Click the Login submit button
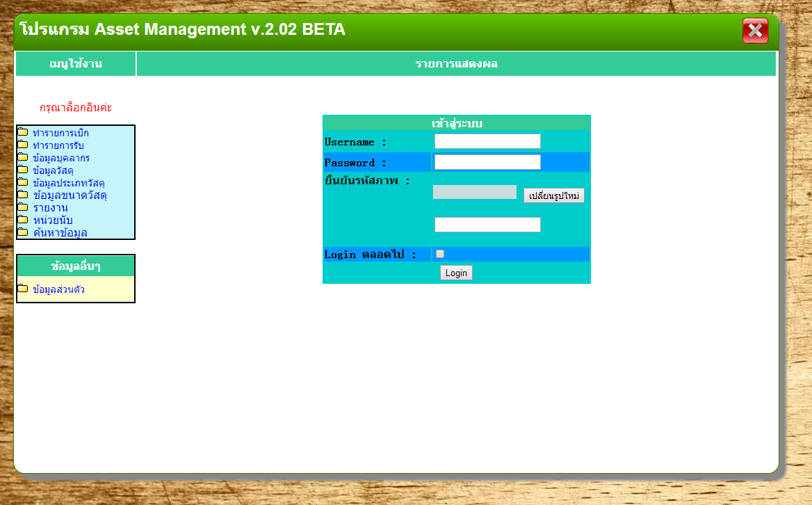 (456, 273)
